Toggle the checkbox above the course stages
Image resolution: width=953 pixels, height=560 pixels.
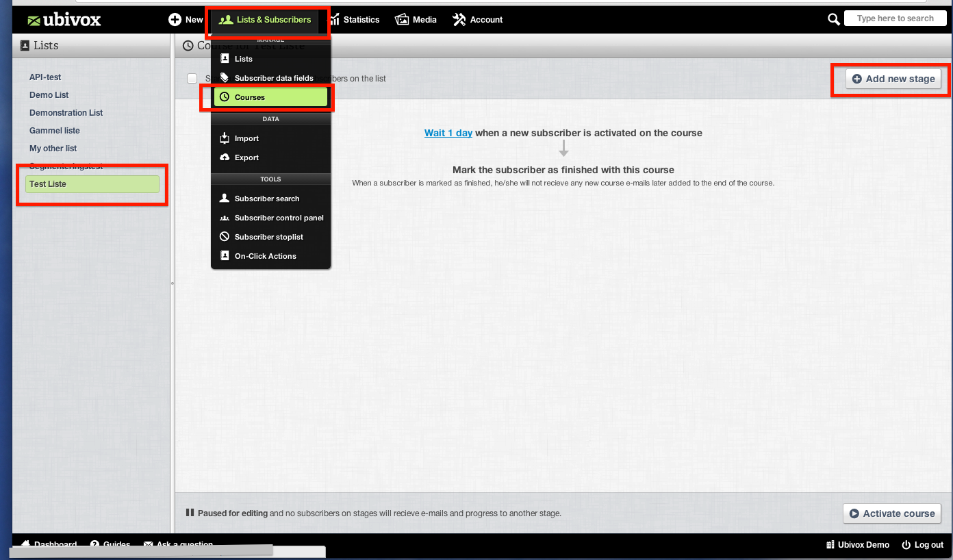(192, 79)
